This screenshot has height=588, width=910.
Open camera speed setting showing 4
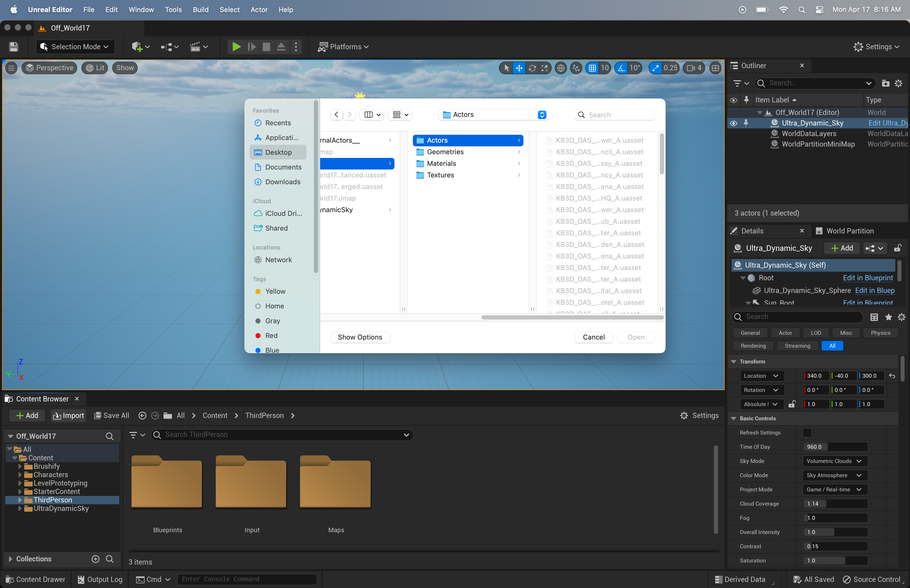click(x=694, y=68)
